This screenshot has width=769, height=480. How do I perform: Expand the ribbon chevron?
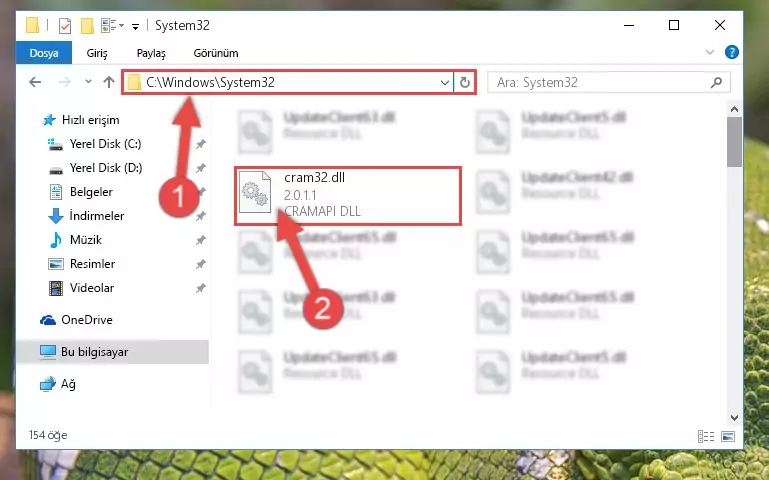(x=709, y=52)
